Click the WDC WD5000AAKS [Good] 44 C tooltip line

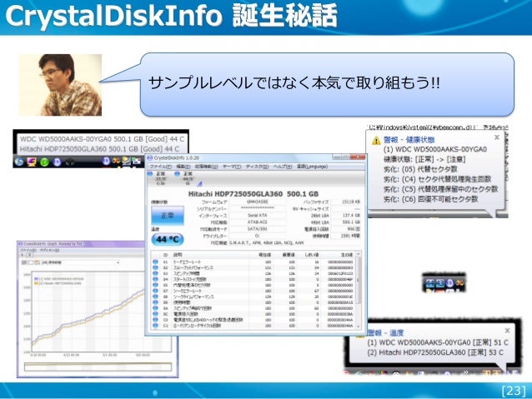(102, 139)
